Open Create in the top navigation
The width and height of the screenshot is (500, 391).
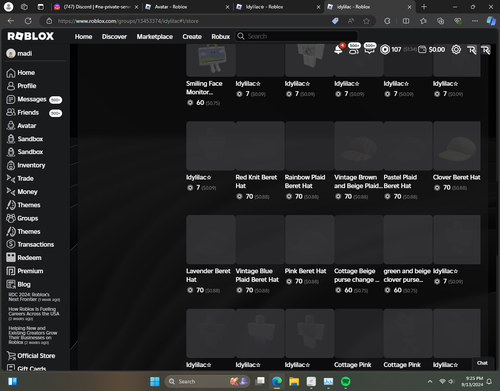click(x=192, y=37)
